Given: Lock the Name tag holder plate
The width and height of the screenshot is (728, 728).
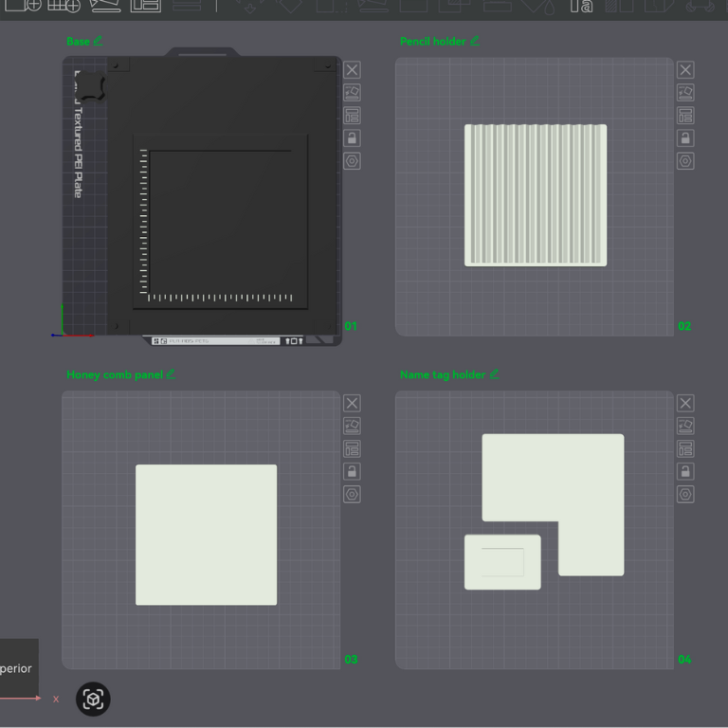Looking at the screenshot, I should (x=685, y=472).
